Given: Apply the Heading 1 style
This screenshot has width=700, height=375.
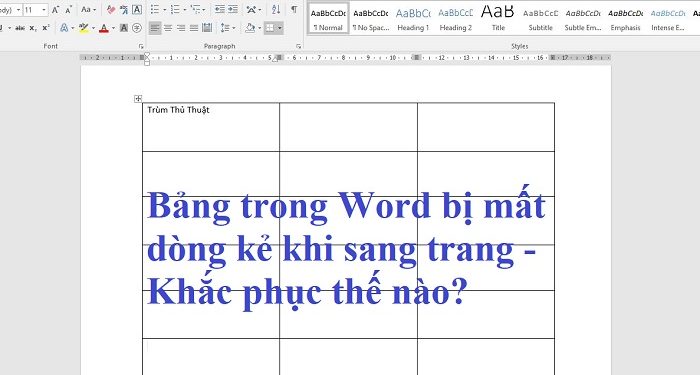Looking at the screenshot, I should [413, 18].
